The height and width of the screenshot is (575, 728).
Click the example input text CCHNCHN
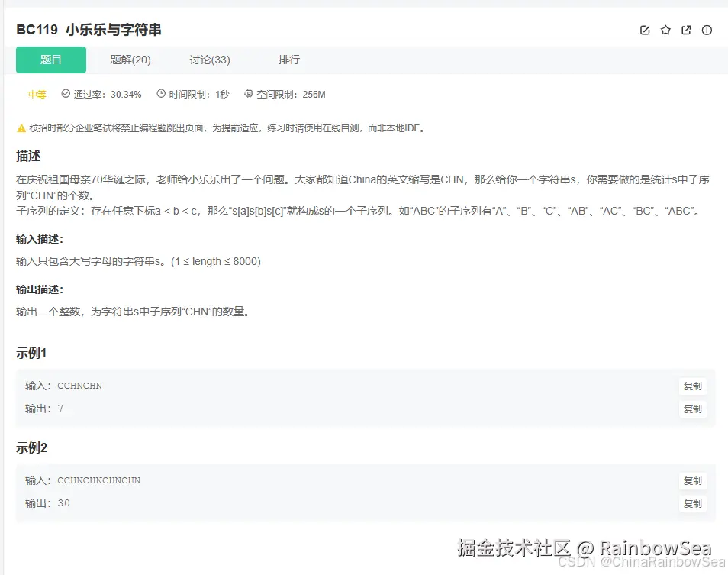click(x=80, y=386)
